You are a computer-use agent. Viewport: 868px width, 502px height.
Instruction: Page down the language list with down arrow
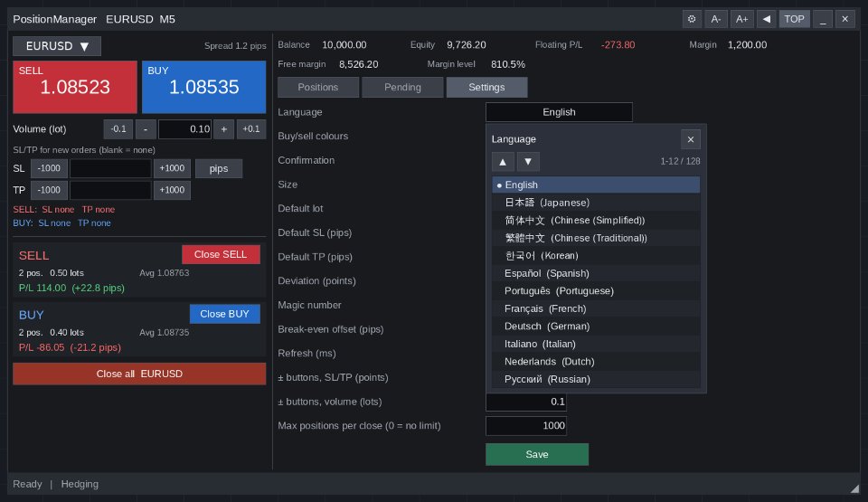coord(528,162)
